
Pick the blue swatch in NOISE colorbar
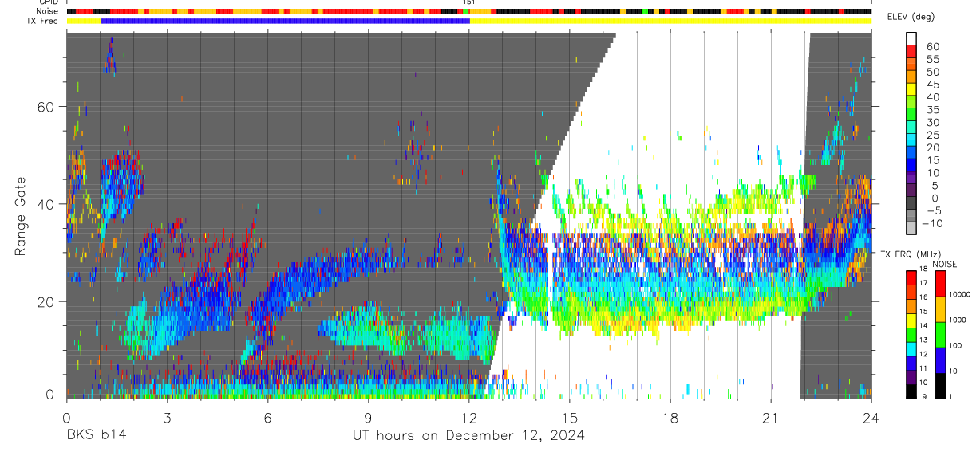click(940, 360)
